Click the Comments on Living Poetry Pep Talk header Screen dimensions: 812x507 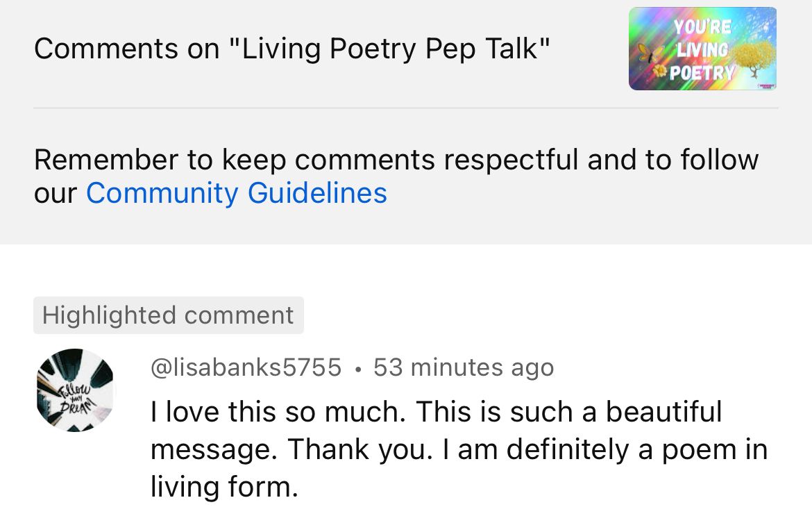(x=291, y=49)
